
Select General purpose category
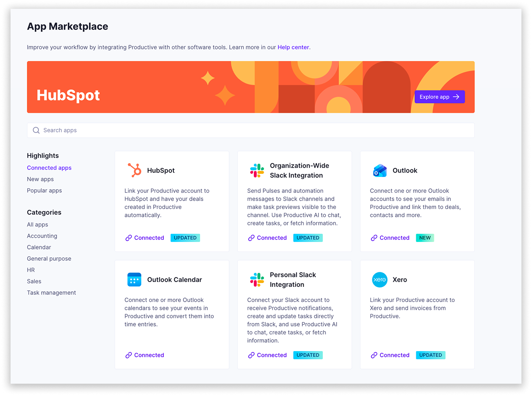pyautogui.click(x=49, y=259)
